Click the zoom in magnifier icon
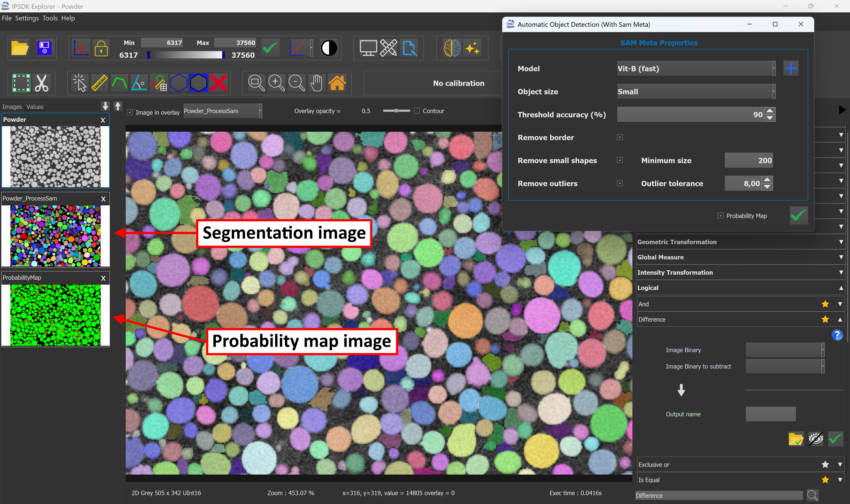The image size is (850, 504). 276,83
